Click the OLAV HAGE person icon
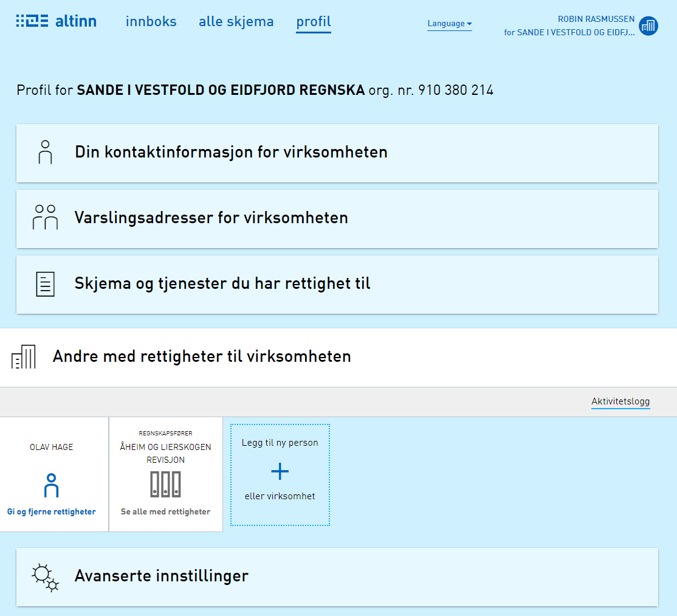Image resolution: width=677 pixels, height=616 pixels. tap(52, 485)
